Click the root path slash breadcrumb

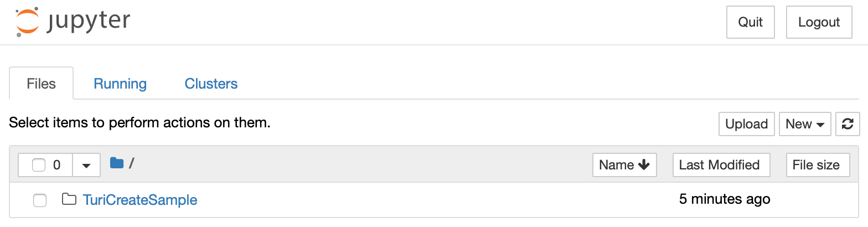point(132,163)
